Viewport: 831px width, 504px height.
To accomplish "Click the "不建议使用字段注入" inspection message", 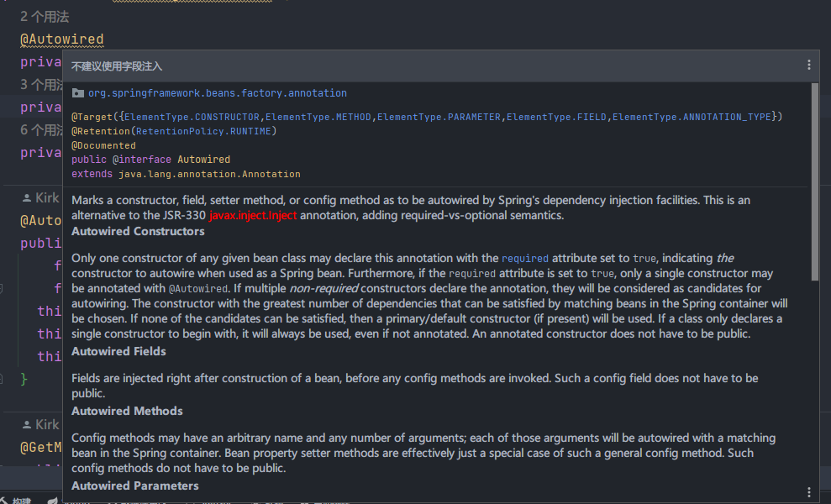I will (x=117, y=66).
